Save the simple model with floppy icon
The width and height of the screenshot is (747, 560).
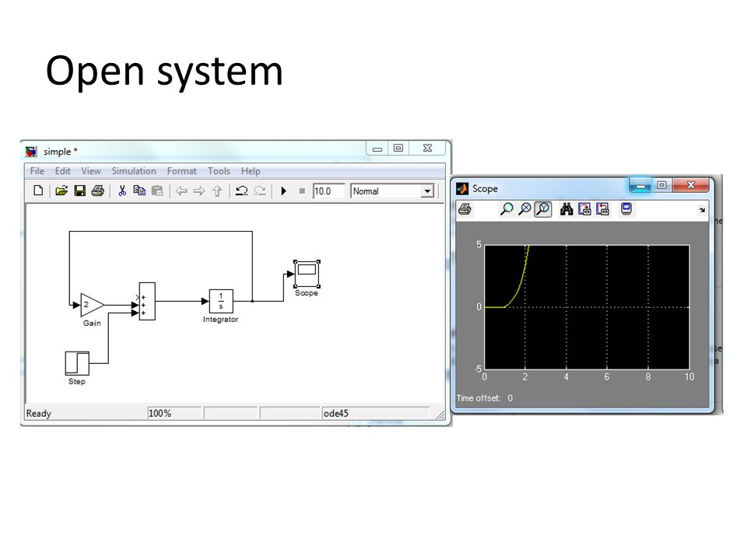tap(79, 191)
